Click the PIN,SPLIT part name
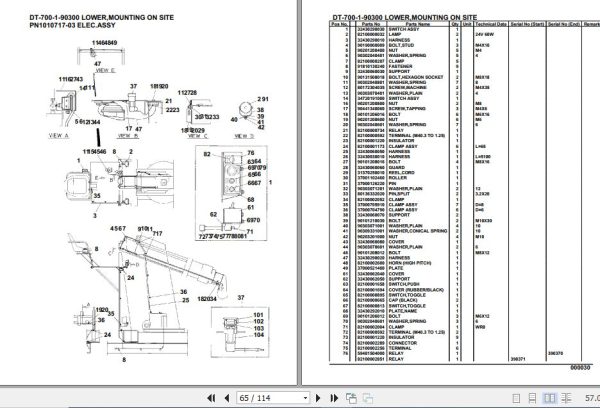Image resolution: width=600 pixels, height=408 pixels. [399, 194]
